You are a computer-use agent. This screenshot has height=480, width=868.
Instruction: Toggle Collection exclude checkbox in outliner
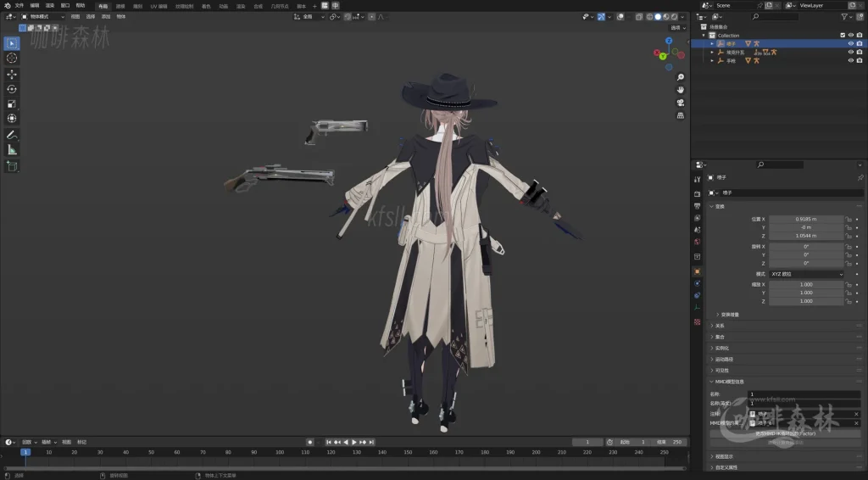tap(843, 36)
